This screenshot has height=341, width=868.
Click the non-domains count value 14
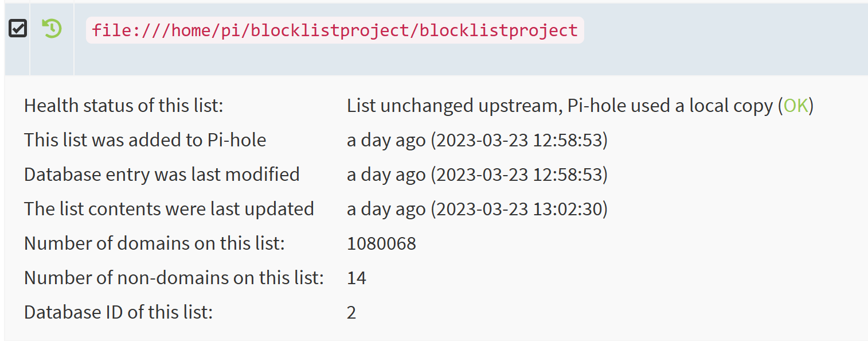[x=357, y=278]
